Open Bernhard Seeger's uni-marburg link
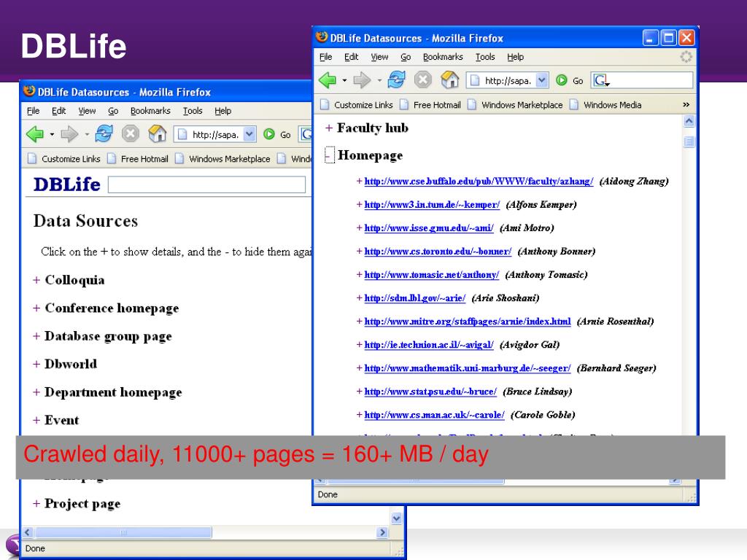This screenshot has width=747, height=560. pyautogui.click(x=468, y=367)
